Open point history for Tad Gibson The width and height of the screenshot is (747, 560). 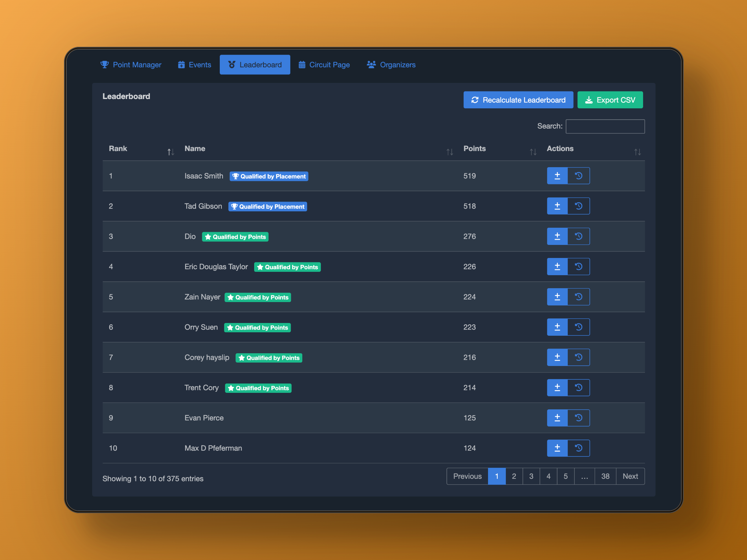click(x=578, y=206)
